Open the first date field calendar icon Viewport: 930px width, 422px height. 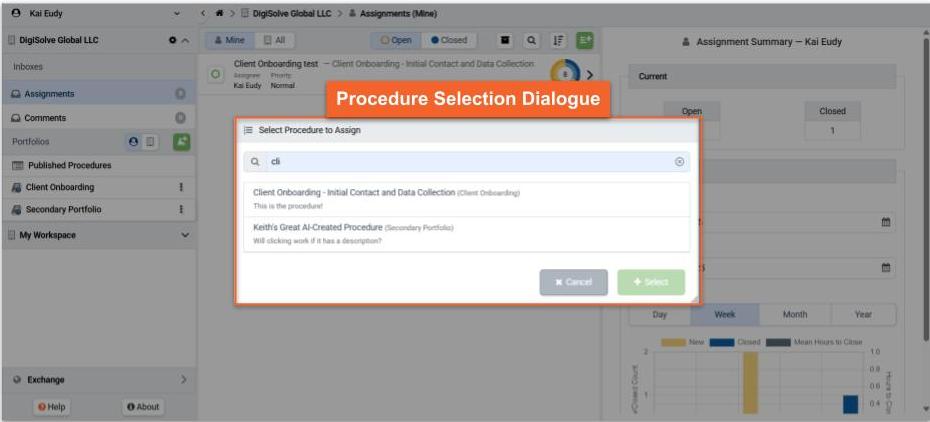point(886,222)
